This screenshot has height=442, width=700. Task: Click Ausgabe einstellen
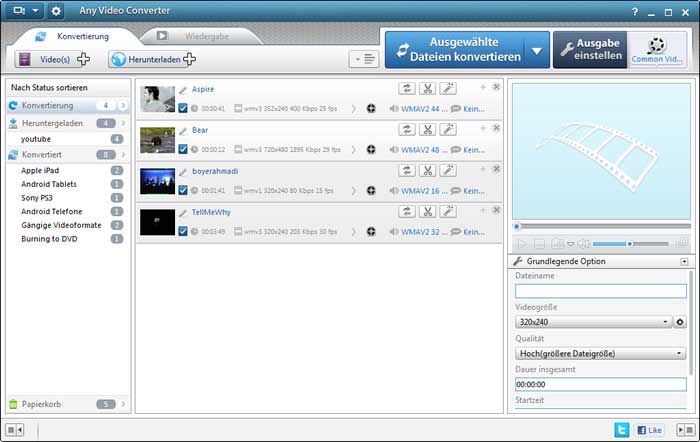click(x=590, y=50)
